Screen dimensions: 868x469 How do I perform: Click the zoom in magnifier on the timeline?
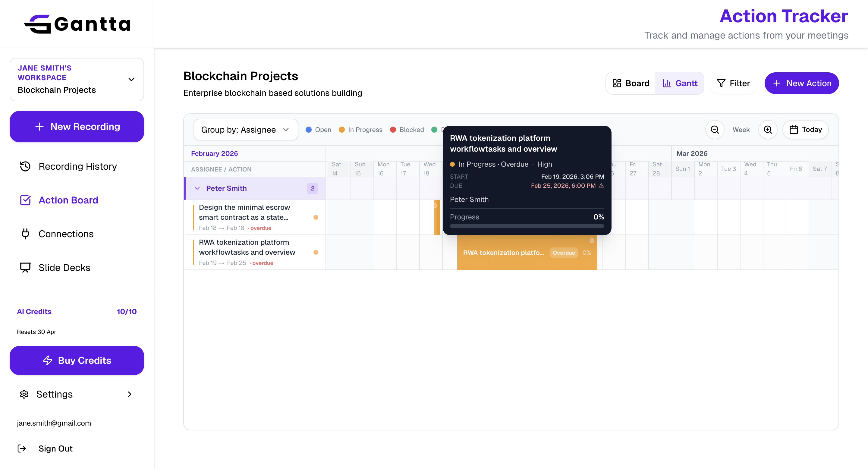coord(768,129)
